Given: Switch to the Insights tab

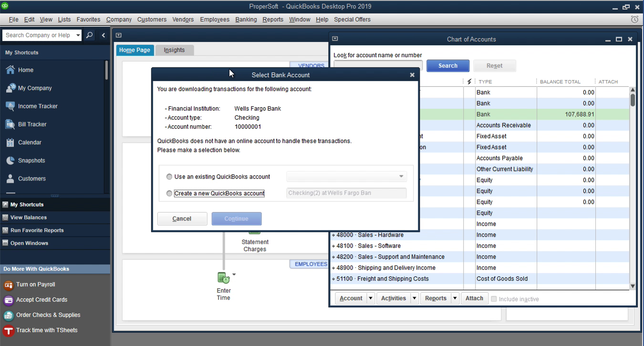Looking at the screenshot, I should (x=174, y=50).
